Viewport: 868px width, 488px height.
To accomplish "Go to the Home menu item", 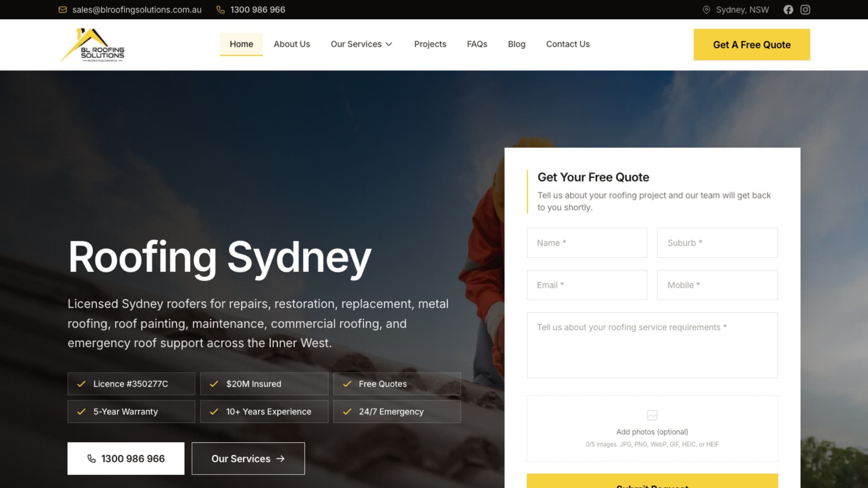I will 241,44.
